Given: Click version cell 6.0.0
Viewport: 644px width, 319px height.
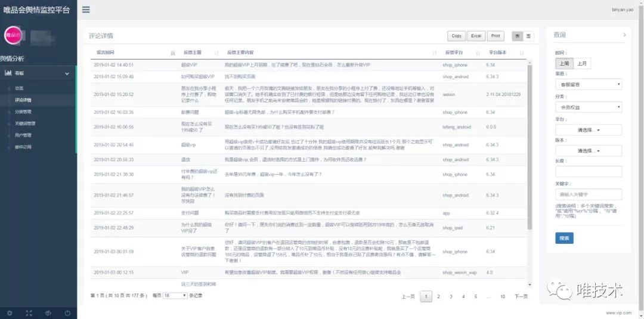Looking at the screenshot, I should point(491,127).
